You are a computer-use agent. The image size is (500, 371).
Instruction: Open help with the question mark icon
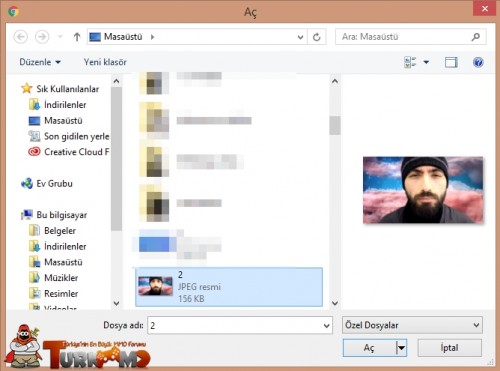pyautogui.click(x=478, y=62)
